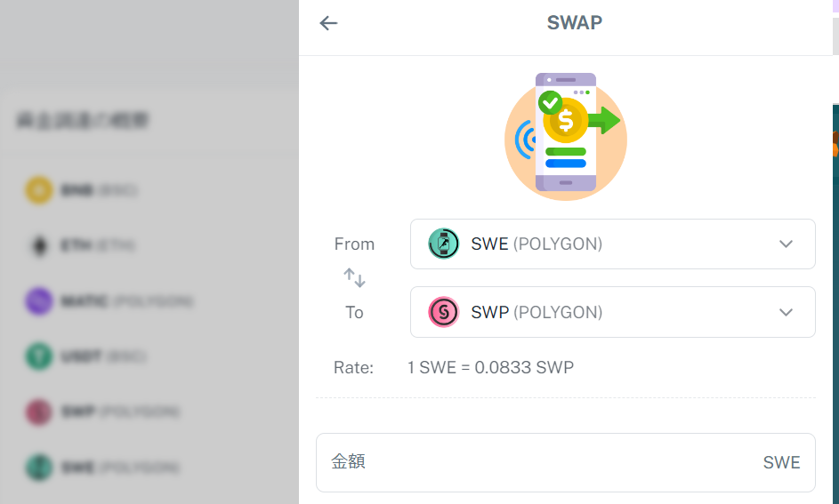Click the From label
839x504 pixels.
pos(354,244)
